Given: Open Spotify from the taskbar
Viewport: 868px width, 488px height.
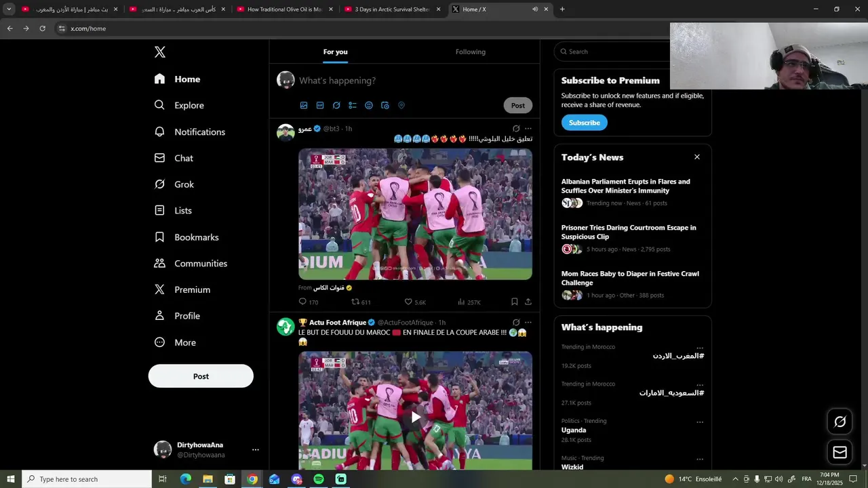Looking at the screenshot, I should (319, 479).
